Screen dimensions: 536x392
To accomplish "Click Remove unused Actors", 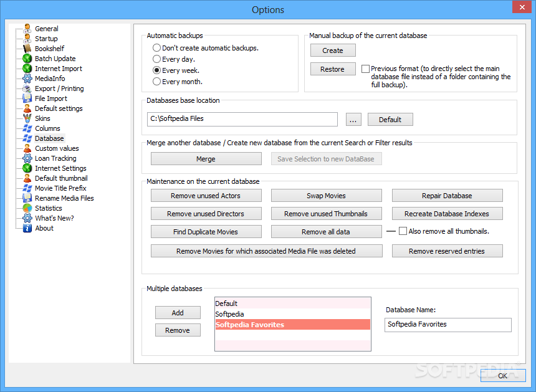I will pos(206,196).
